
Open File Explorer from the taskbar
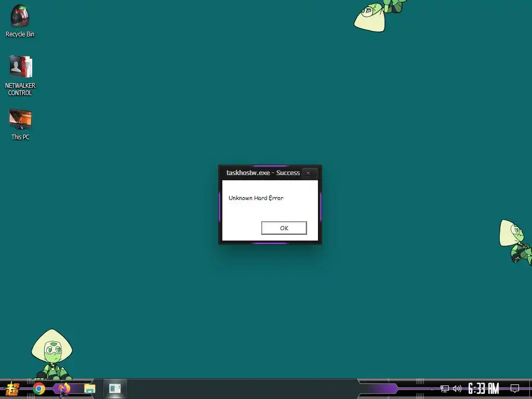point(90,389)
